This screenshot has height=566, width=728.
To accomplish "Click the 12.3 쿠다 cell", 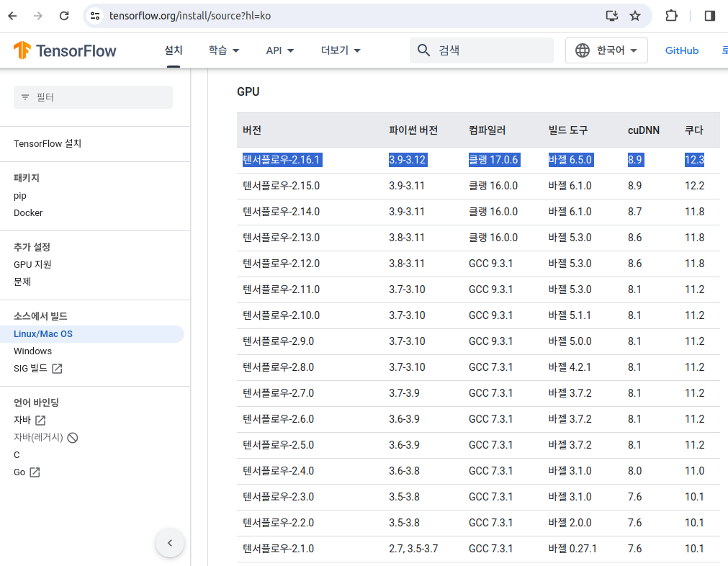I will pos(695,160).
